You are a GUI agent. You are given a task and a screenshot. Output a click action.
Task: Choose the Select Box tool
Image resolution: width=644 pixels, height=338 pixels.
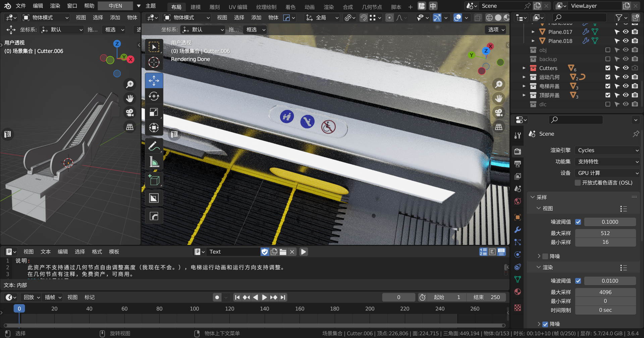[x=154, y=47]
